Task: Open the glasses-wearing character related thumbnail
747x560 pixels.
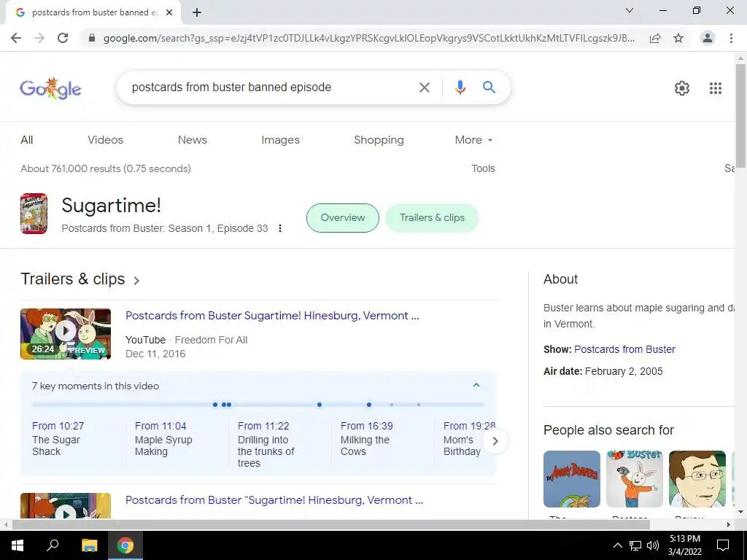Action: [x=697, y=479]
